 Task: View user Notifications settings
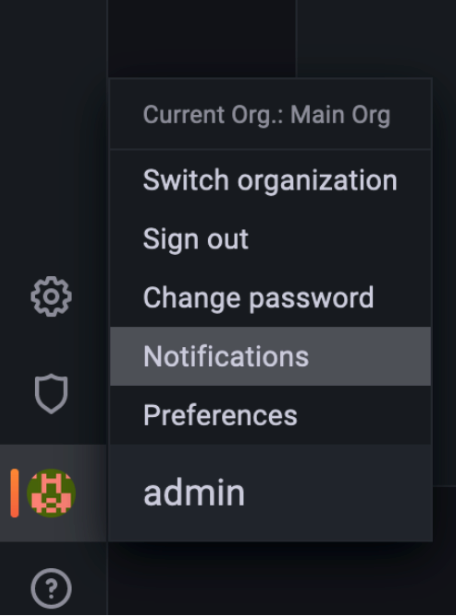270,356
